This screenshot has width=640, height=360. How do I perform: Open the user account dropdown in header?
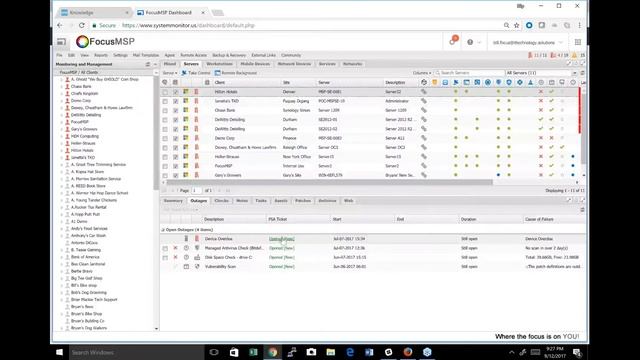click(x=527, y=42)
